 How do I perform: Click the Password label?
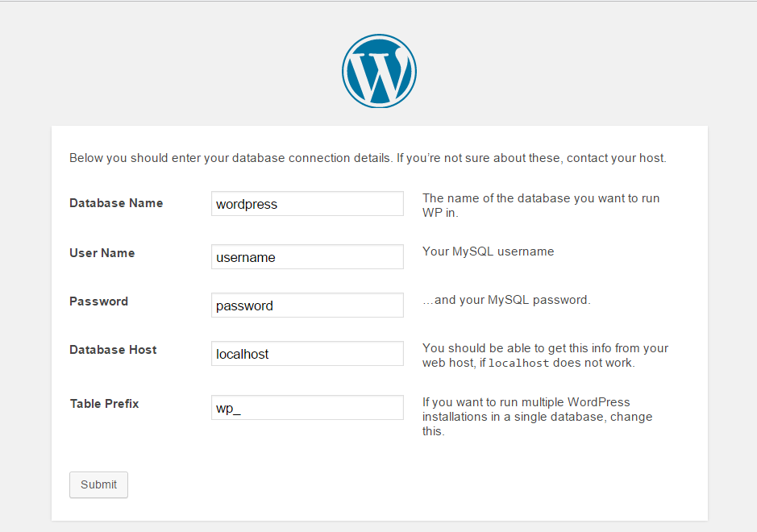[x=98, y=301]
